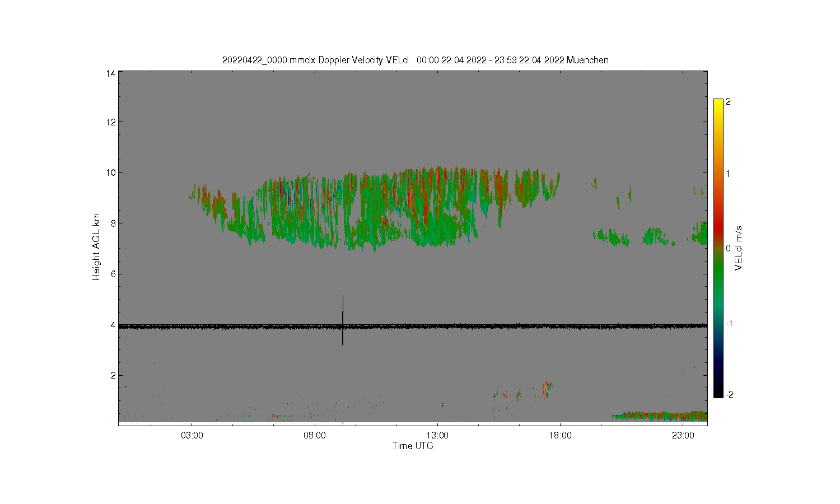This screenshot has height=504, width=840.
Task: Click the colorbar tick label 0
Action: pos(728,248)
